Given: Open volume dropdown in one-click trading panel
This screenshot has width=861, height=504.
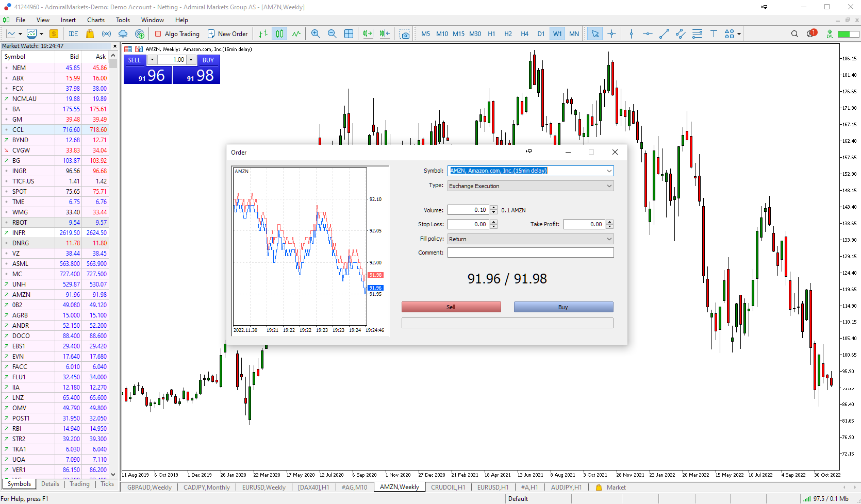Looking at the screenshot, I should tap(152, 60).
